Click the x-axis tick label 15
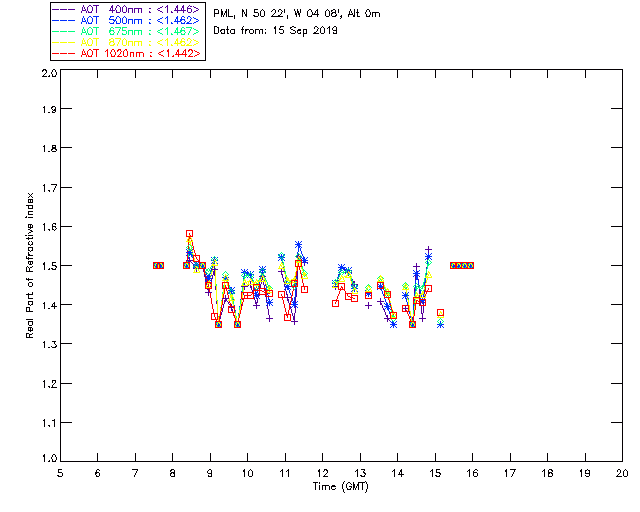This screenshot has width=640, height=512. point(435,473)
